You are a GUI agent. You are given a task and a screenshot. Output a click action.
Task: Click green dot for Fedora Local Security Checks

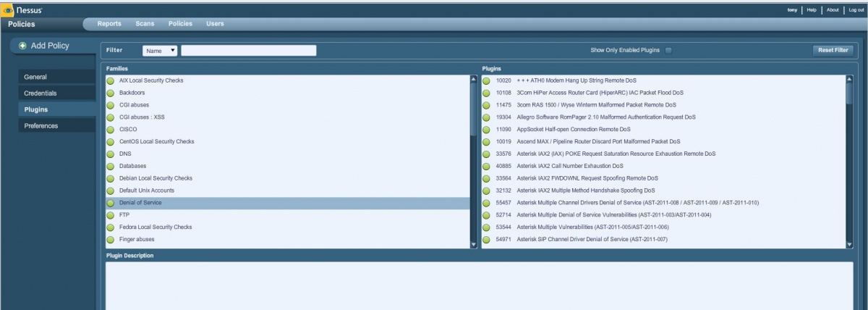(111, 228)
